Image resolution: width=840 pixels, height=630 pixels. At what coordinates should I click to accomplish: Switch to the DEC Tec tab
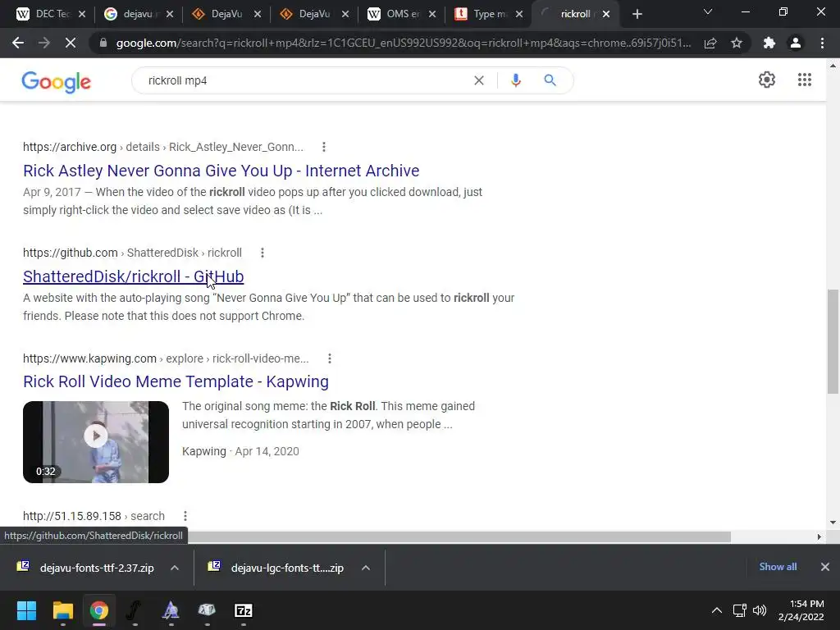46,14
